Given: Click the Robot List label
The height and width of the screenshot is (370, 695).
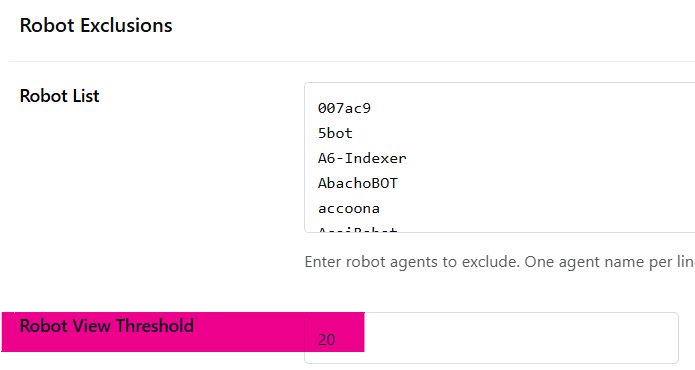Looking at the screenshot, I should [59, 96].
